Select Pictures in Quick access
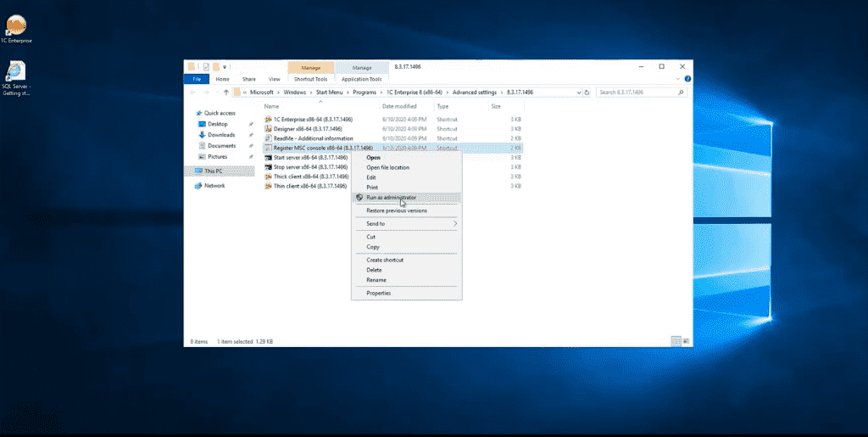868x437 pixels. click(218, 157)
